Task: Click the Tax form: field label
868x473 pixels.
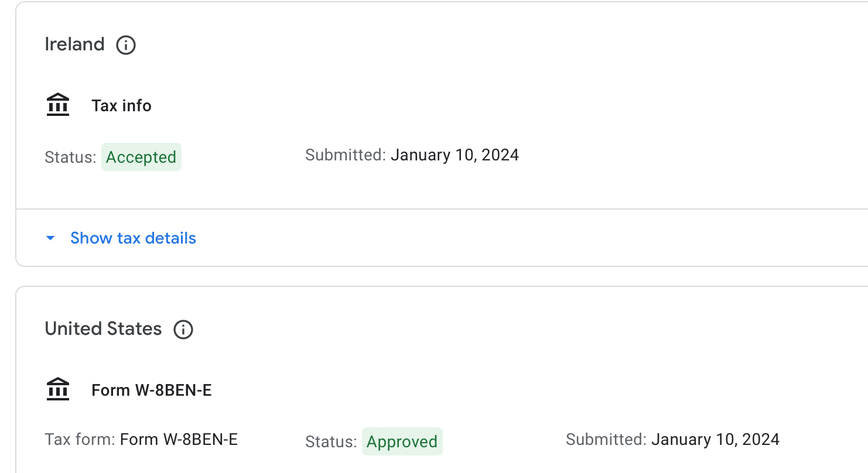Action: [80, 440]
